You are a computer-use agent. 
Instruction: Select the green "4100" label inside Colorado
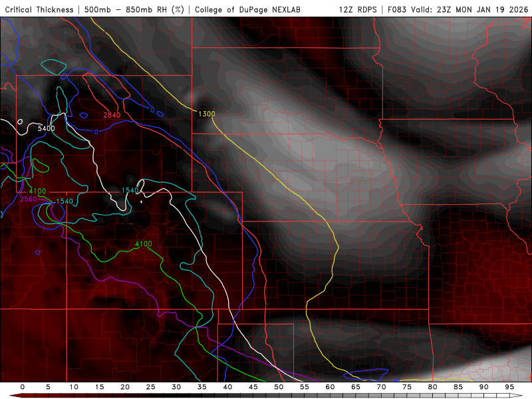click(144, 243)
